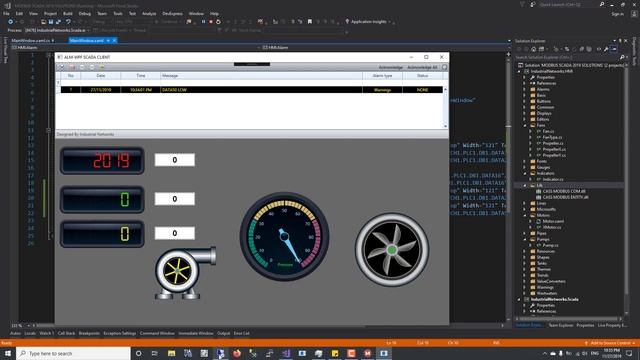Viewport: 640px width, 360px height.
Task: Open Firefox from the Windows taskbar
Action: (x=237, y=353)
